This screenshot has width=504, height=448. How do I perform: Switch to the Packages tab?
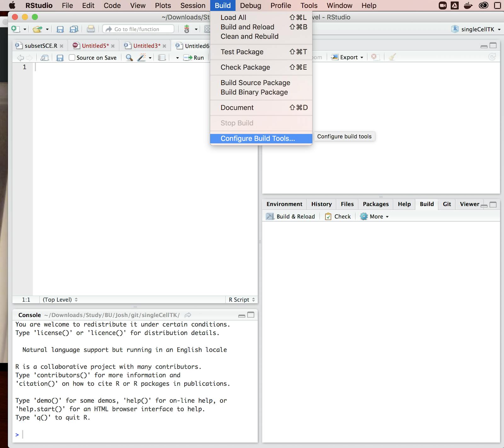(x=376, y=204)
